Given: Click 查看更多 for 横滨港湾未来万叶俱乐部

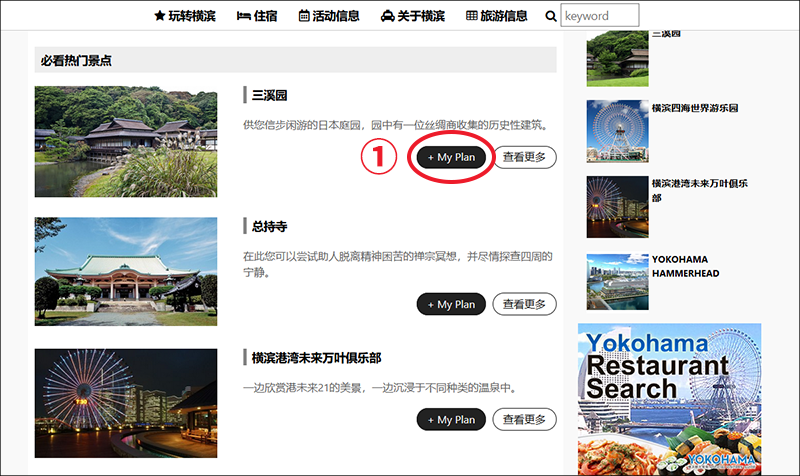Looking at the screenshot, I should pos(524,420).
